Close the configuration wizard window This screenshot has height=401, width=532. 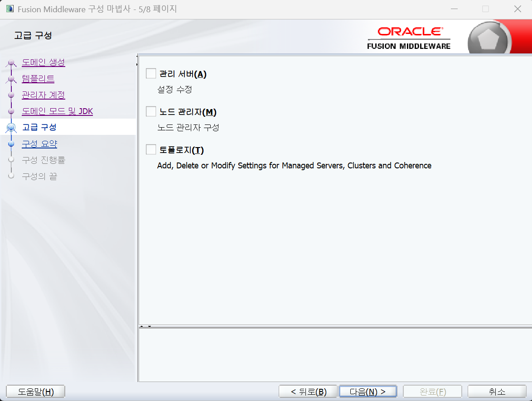coord(517,9)
